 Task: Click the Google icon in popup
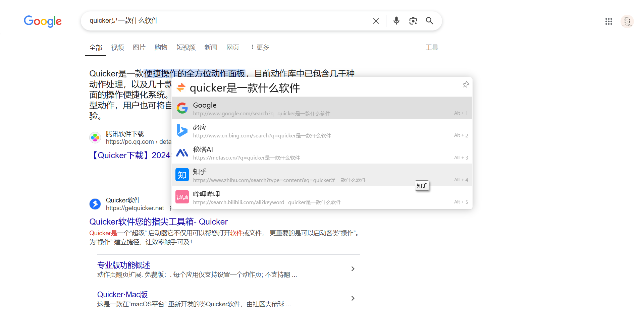tap(182, 108)
